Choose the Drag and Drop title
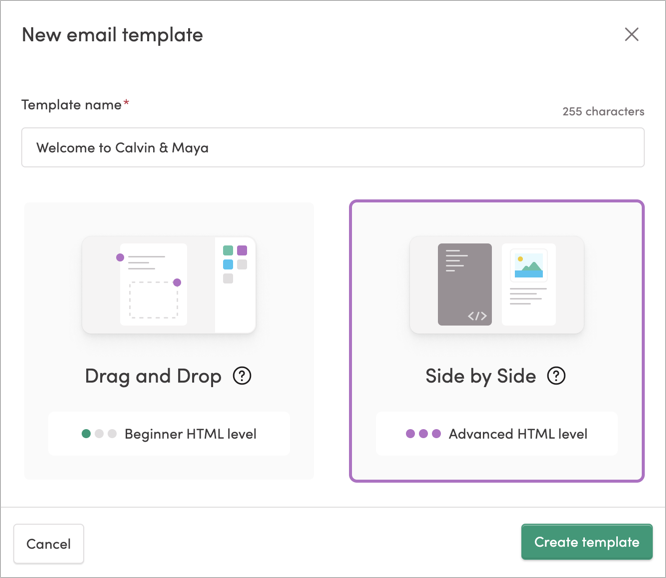 tap(153, 376)
